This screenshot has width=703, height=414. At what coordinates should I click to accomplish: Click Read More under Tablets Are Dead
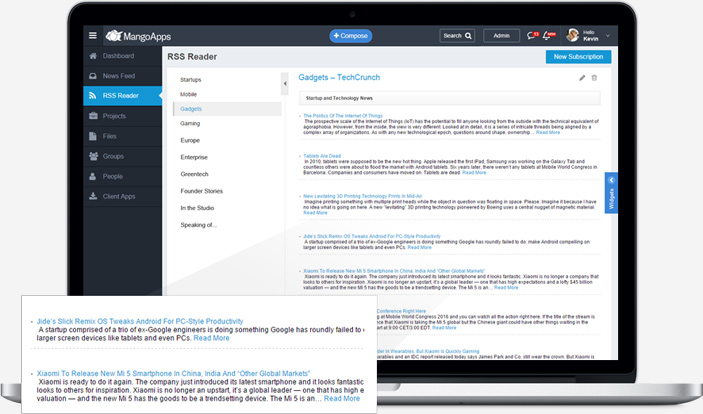pyautogui.click(x=474, y=173)
